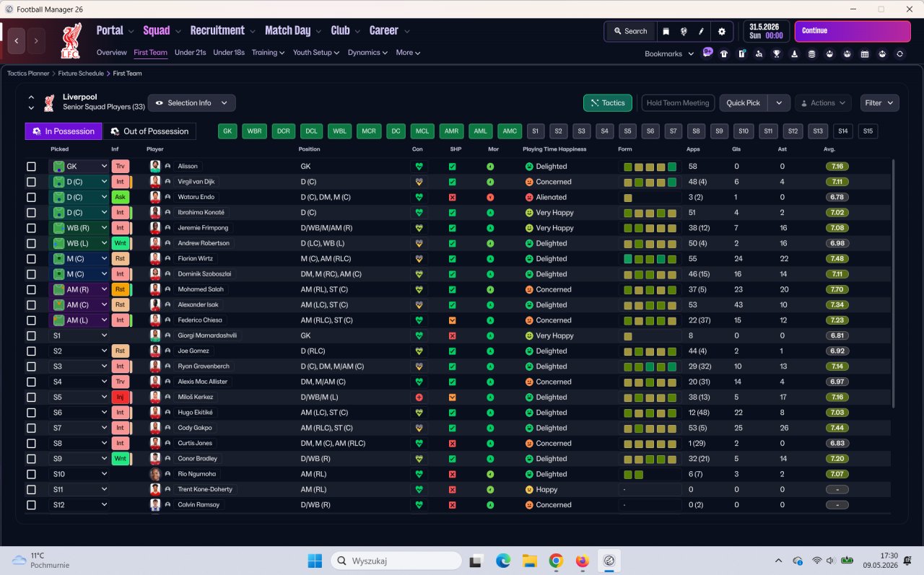Click Florian Wirtz's form squares bar
This screenshot has width=924, height=575.
650,259
